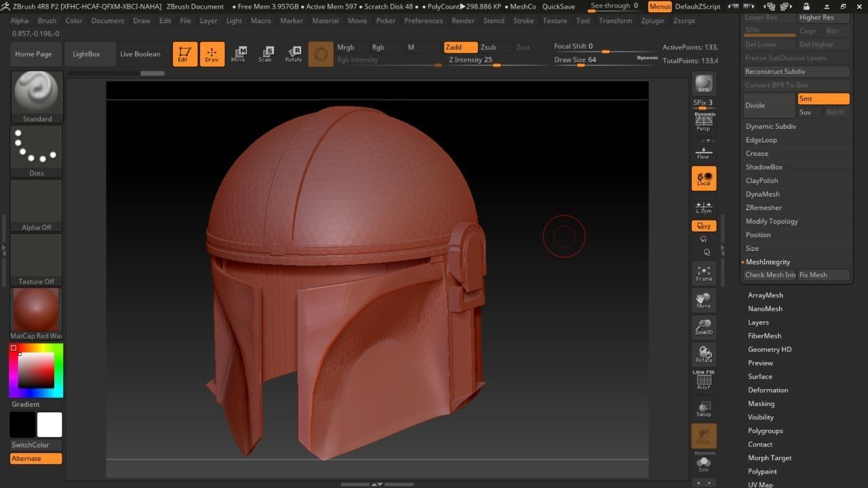The height and width of the screenshot is (488, 868).
Task: Toggle the Floor grid
Action: [x=704, y=151]
